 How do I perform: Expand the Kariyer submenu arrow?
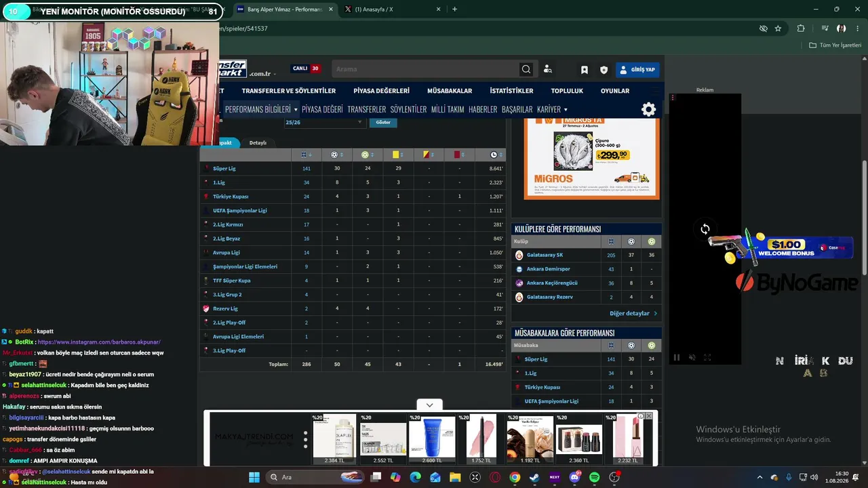(x=566, y=110)
